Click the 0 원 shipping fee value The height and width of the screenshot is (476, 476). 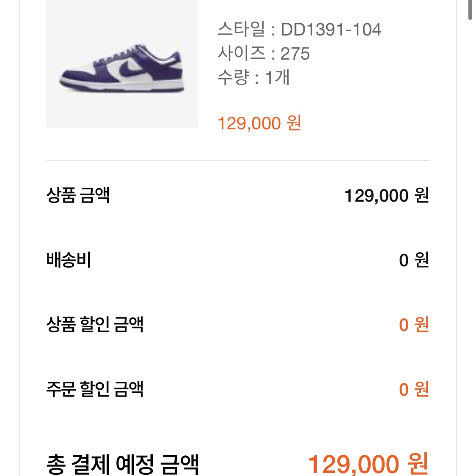pos(414,260)
